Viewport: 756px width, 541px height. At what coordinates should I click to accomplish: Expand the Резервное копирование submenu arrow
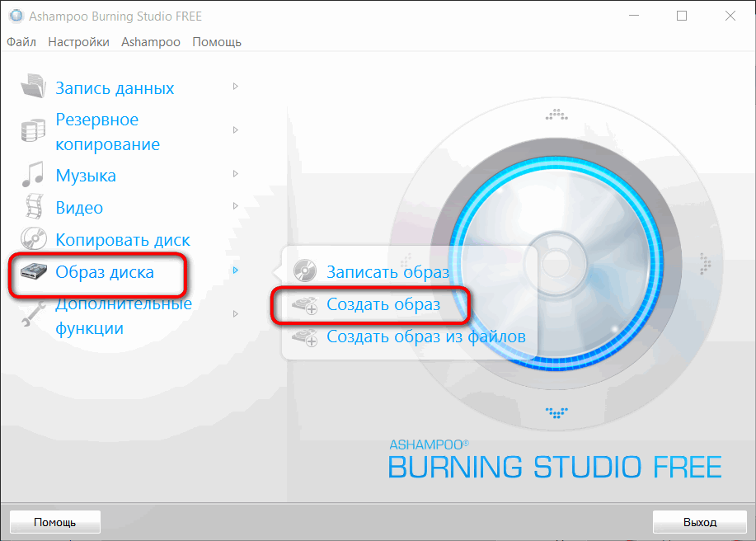(235, 130)
